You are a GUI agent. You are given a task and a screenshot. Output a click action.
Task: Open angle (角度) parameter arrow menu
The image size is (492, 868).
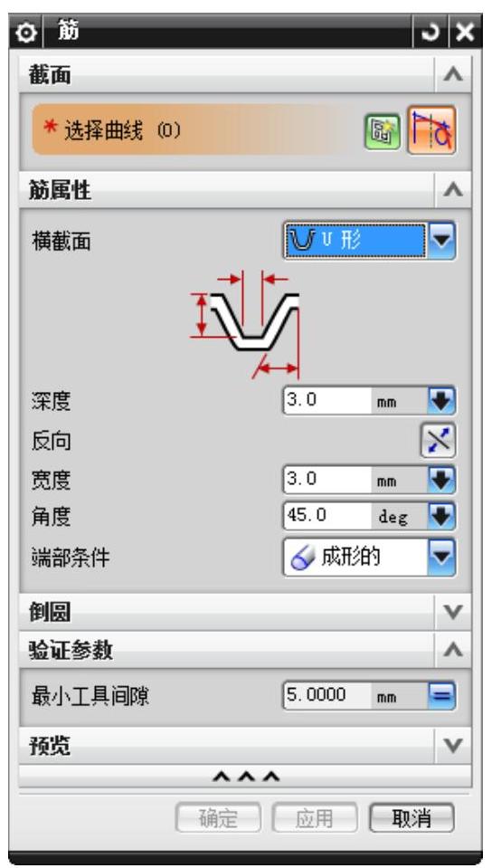click(x=441, y=517)
